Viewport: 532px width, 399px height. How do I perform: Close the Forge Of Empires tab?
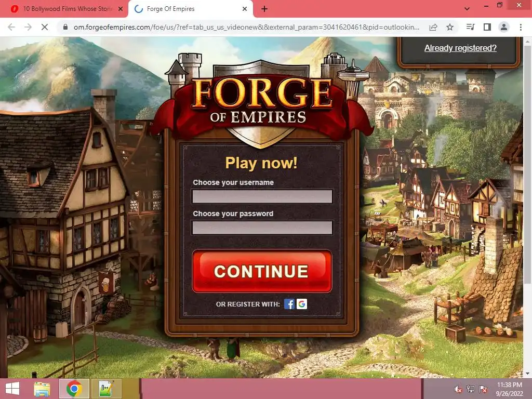[x=245, y=9]
